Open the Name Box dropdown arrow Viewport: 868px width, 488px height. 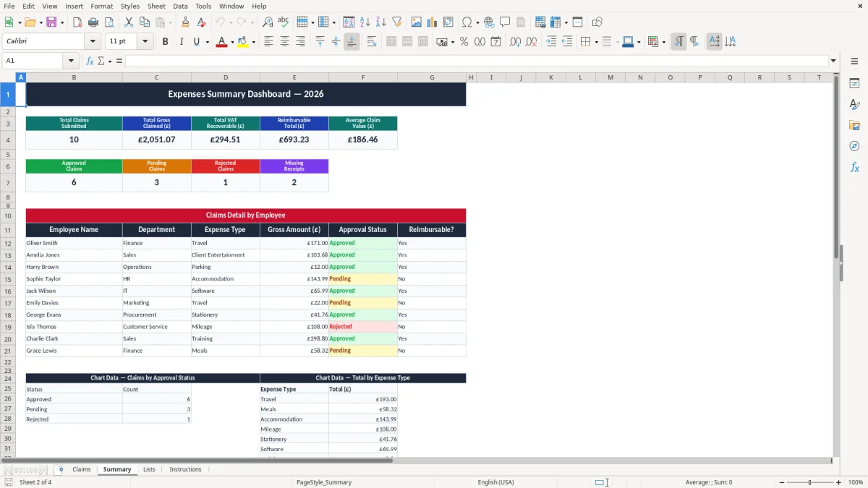click(71, 61)
